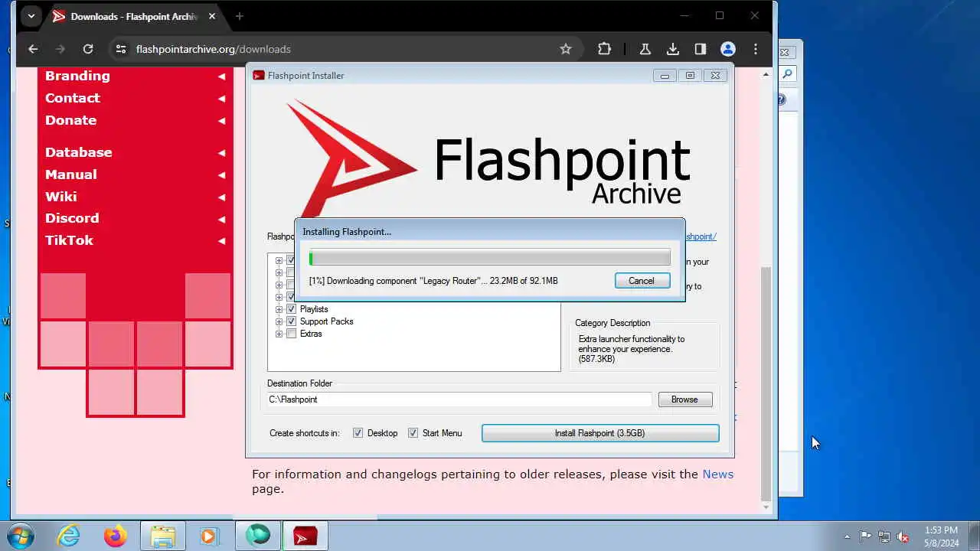Launch Firefox from taskbar
This screenshot has width=980, height=551.
[x=116, y=536]
